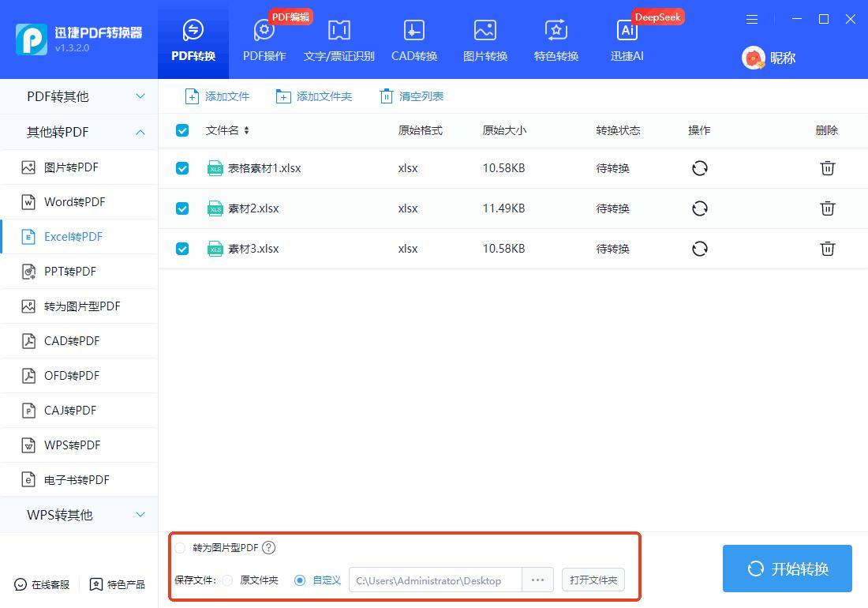Delete 素材2.xlsx using its trash icon
Screen dimensions: 868x608
[827, 208]
